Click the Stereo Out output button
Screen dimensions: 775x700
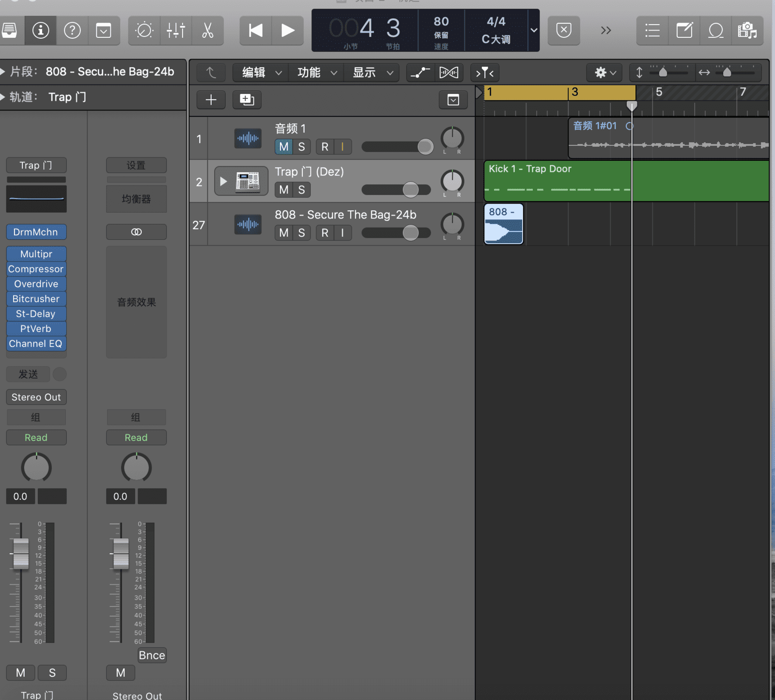click(x=36, y=397)
